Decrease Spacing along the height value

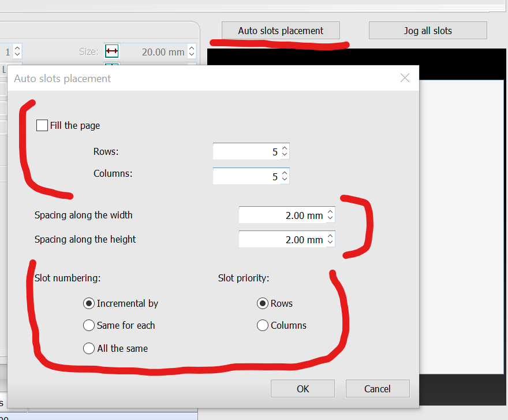click(x=330, y=242)
